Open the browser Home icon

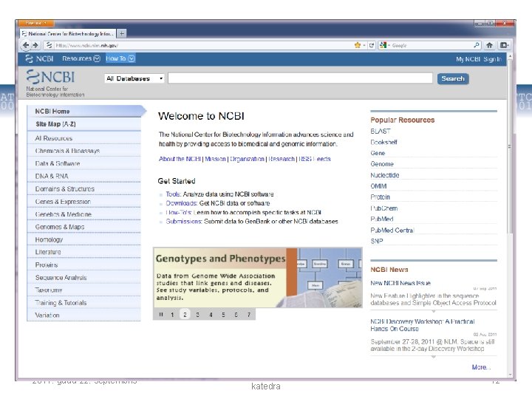pyautogui.click(x=489, y=45)
